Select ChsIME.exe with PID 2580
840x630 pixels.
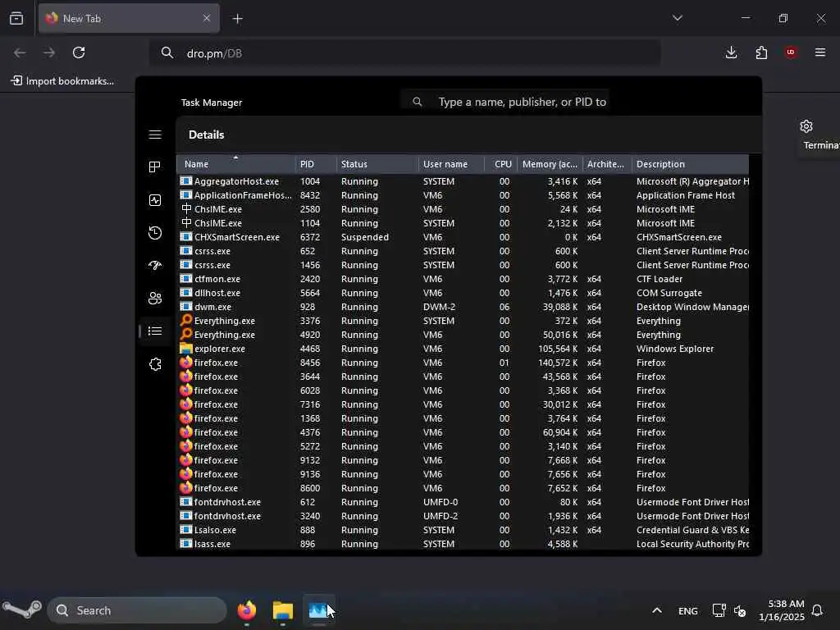point(463,209)
